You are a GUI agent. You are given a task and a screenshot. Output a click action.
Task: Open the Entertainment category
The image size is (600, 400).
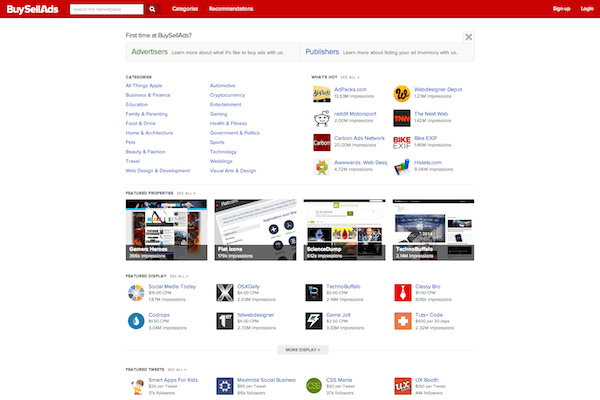226,104
